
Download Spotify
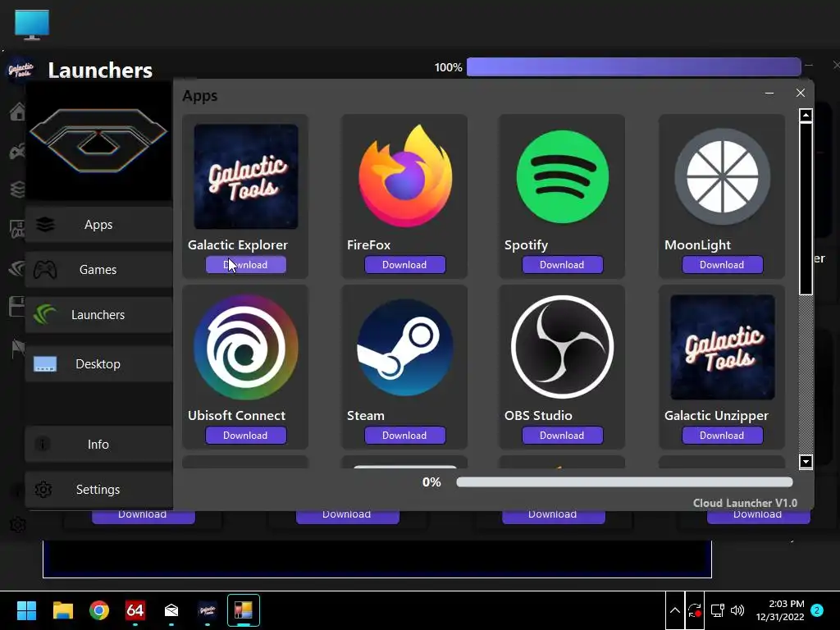[x=563, y=265]
